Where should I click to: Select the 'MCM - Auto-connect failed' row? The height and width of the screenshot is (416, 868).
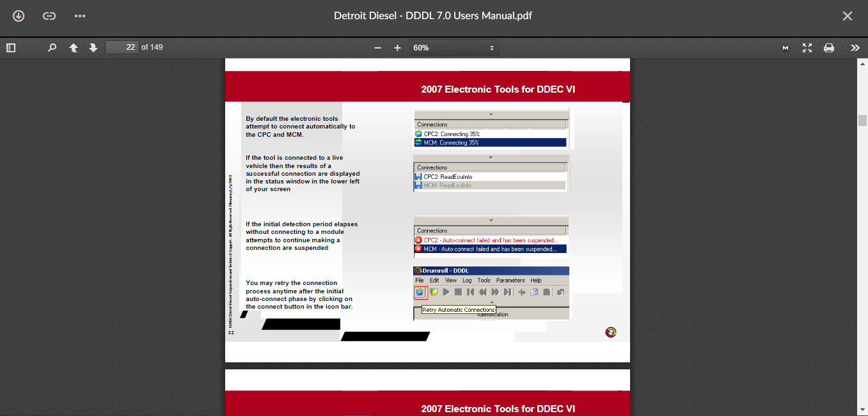coord(491,249)
